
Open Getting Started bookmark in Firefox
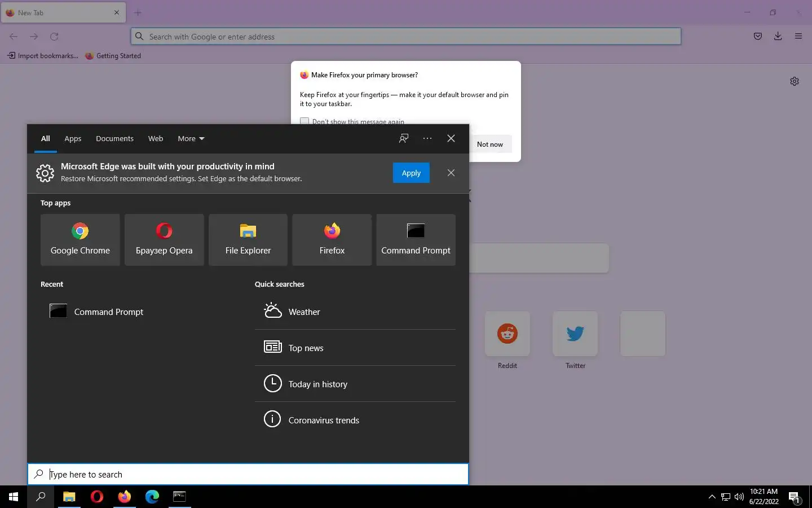tap(113, 56)
